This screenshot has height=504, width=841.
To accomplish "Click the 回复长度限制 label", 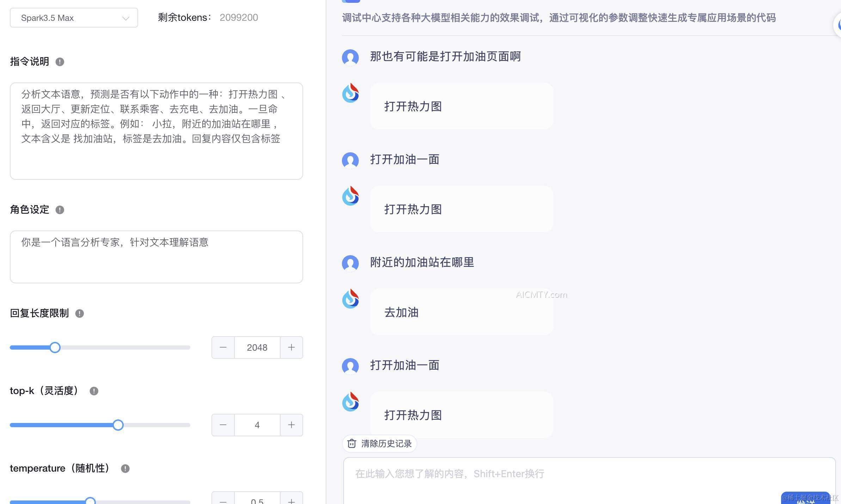I will tap(39, 313).
